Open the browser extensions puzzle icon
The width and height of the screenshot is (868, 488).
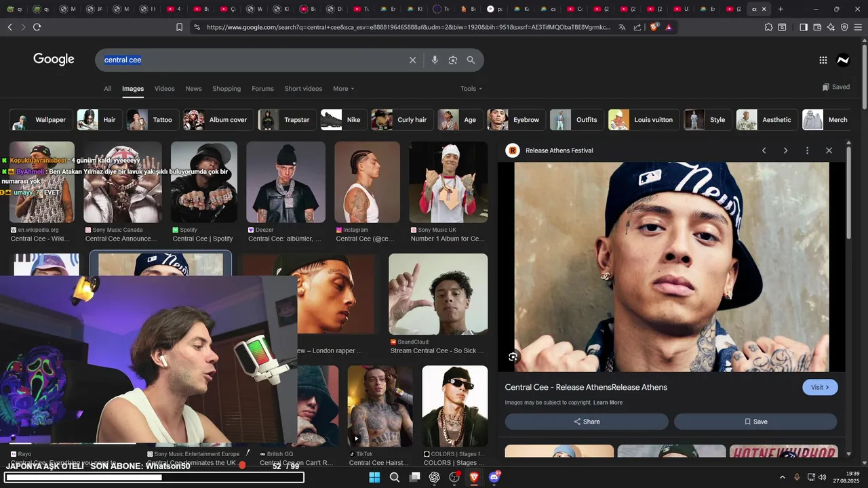pos(768,27)
